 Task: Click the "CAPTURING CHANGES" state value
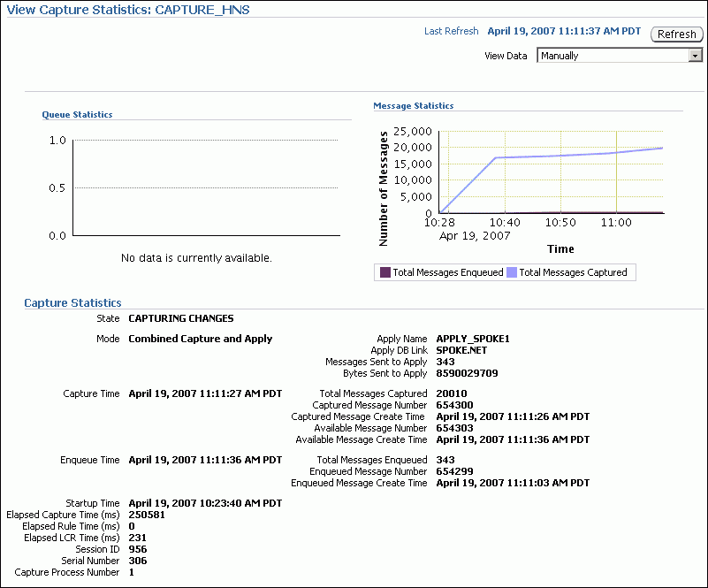pyautogui.click(x=180, y=318)
